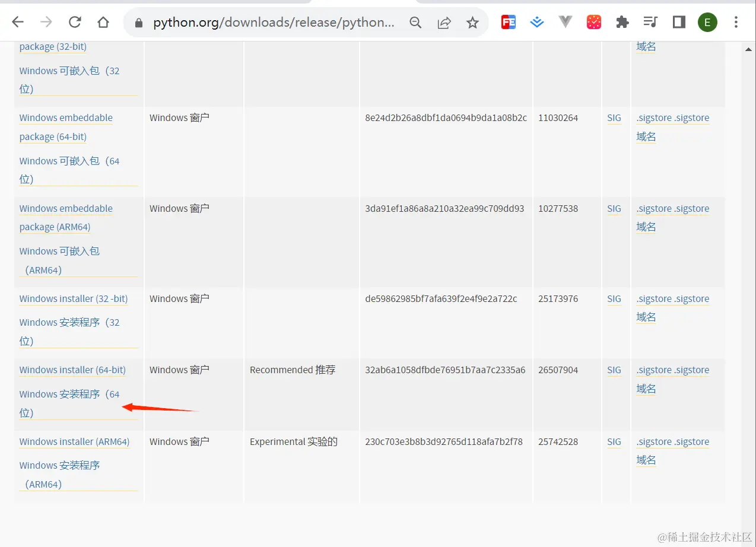Screen dimensions: 756x547
Task: Open the browser home page
Action: (103, 23)
